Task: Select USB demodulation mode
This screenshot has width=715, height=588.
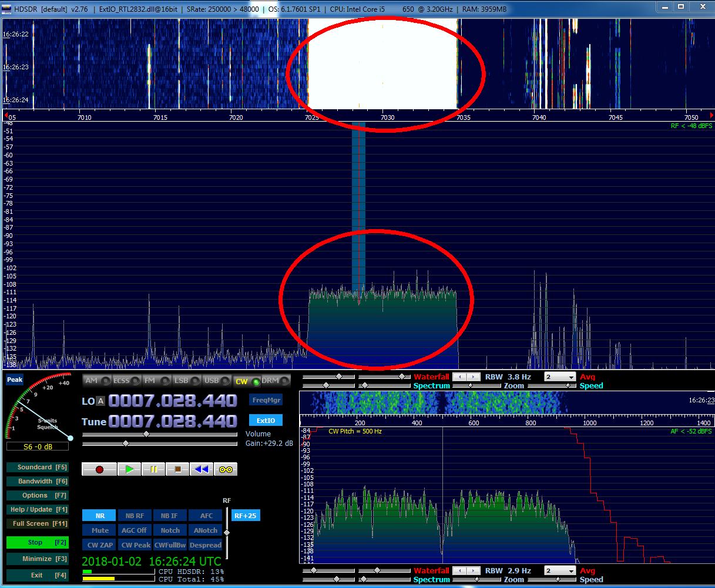Action: click(214, 381)
